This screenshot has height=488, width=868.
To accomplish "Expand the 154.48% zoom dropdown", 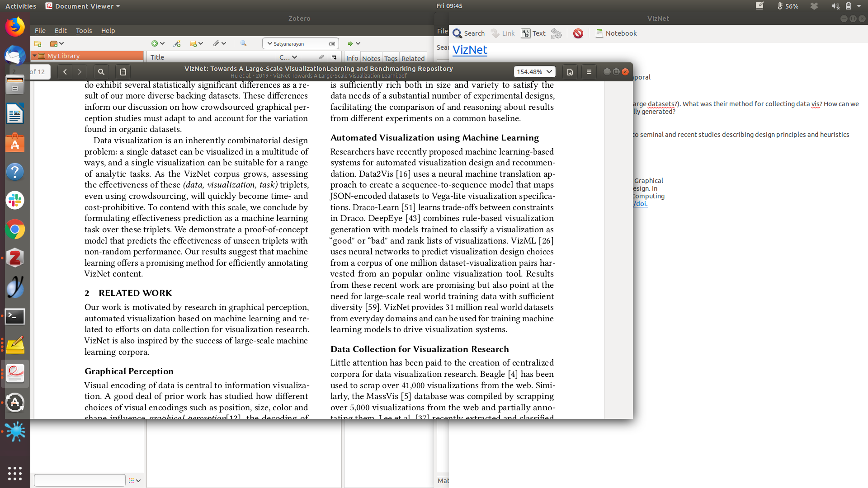I will click(549, 72).
